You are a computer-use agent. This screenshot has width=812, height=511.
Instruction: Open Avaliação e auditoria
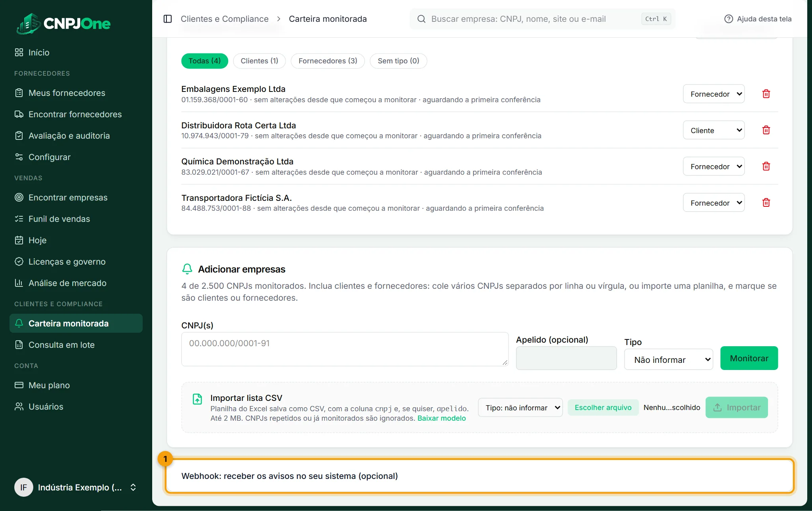click(x=76, y=135)
